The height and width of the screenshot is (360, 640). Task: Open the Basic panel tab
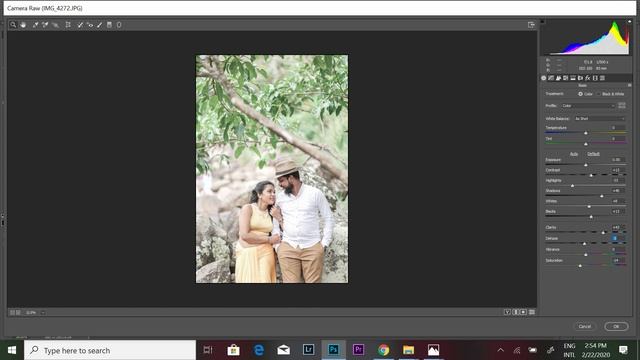pos(544,78)
